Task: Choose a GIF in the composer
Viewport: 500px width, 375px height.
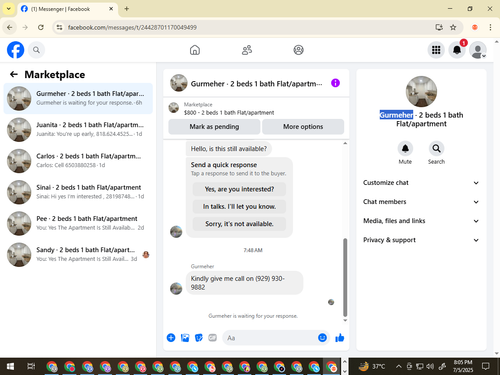Action: [213, 338]
